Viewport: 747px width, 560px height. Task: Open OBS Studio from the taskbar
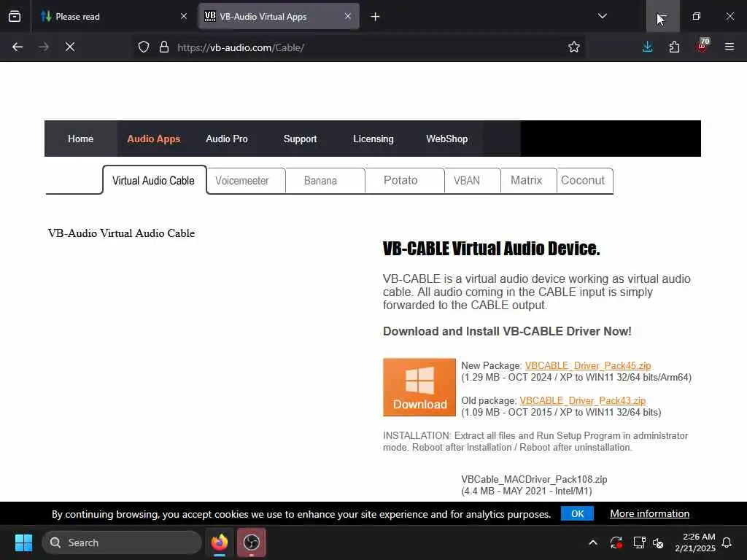tap(252, 542)
